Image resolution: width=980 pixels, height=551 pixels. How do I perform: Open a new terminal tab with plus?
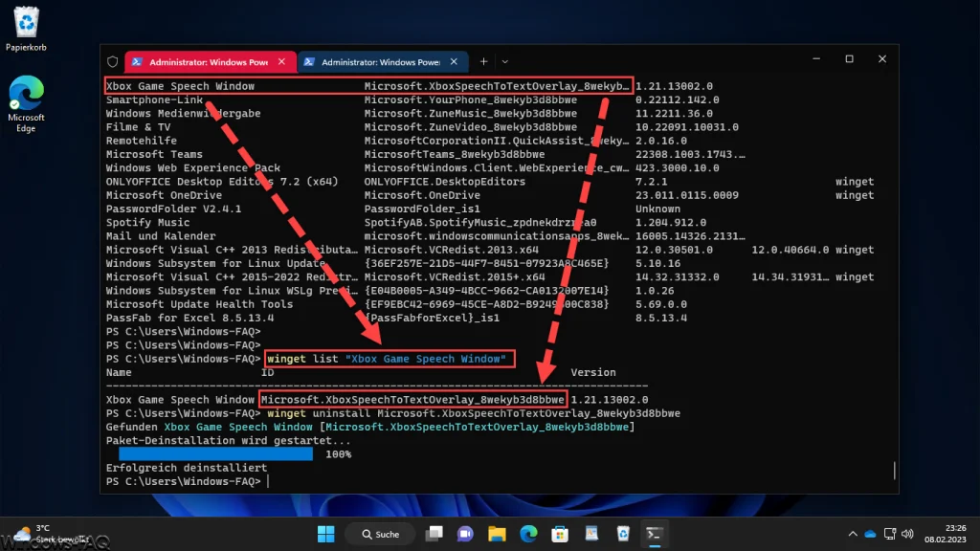[x=483, y=62]
